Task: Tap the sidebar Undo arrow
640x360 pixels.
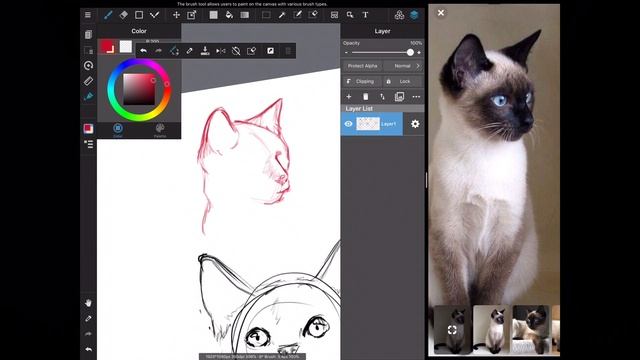Action: click(88, 349)
